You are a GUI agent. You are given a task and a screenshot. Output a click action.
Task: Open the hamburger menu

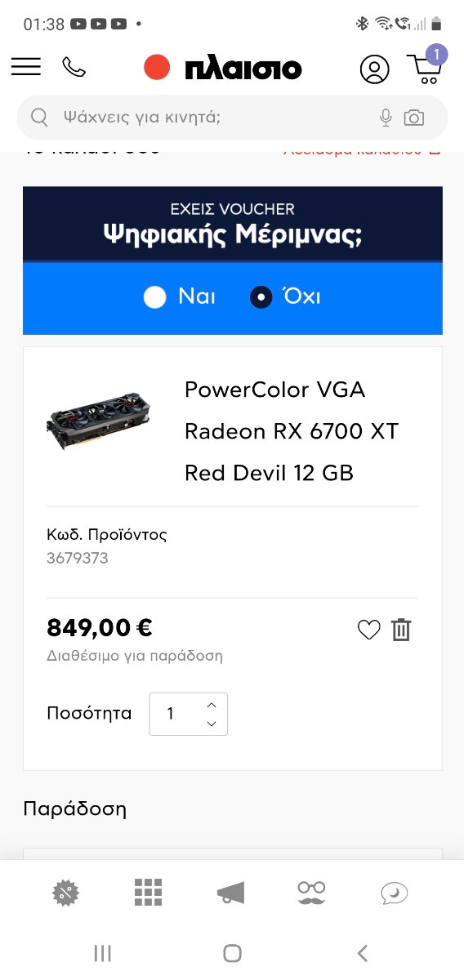(26, 67)
